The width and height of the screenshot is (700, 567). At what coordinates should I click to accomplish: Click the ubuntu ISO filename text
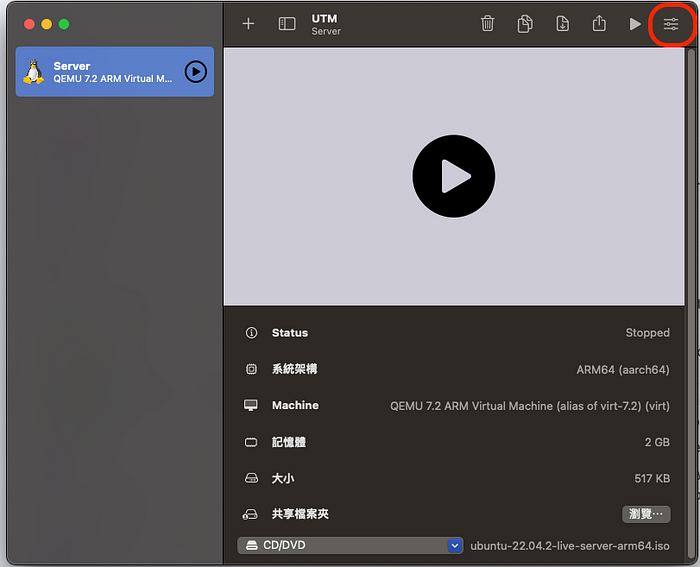click(x=570, y=545)
